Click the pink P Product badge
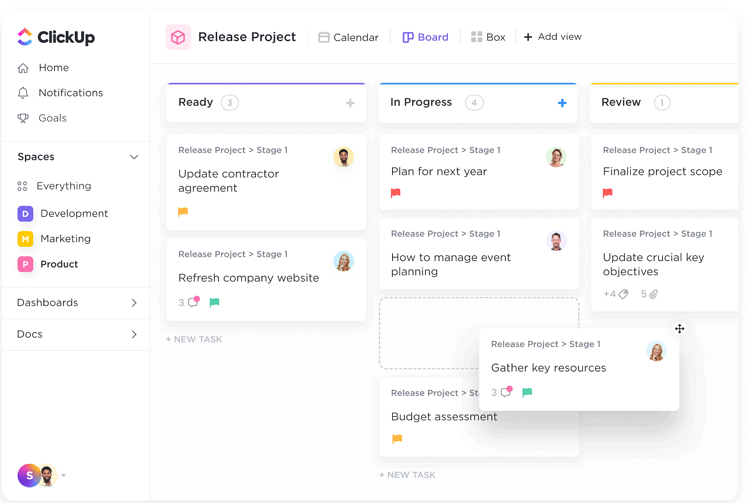The image size is (755, 503). (25, 264)
